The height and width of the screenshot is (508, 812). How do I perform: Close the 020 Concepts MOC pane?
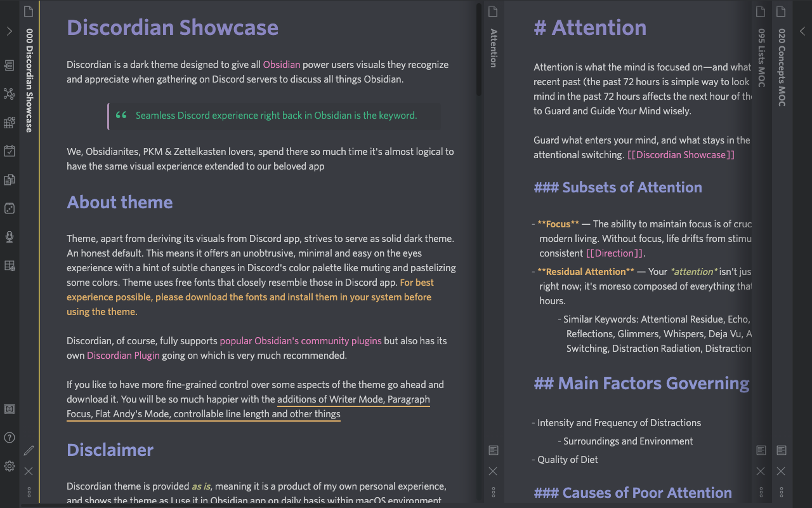point(782,471)
